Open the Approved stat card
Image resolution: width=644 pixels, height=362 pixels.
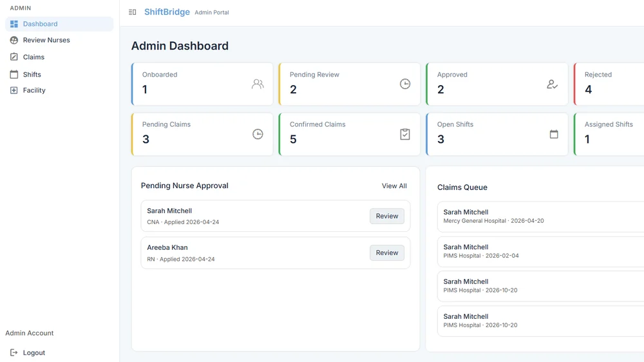click(497, 84)
